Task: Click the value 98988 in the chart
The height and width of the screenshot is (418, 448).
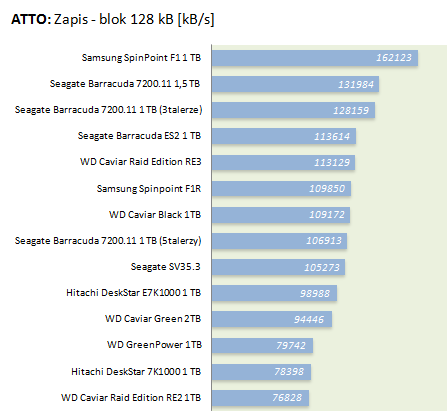Action: [x=315, y=293]
